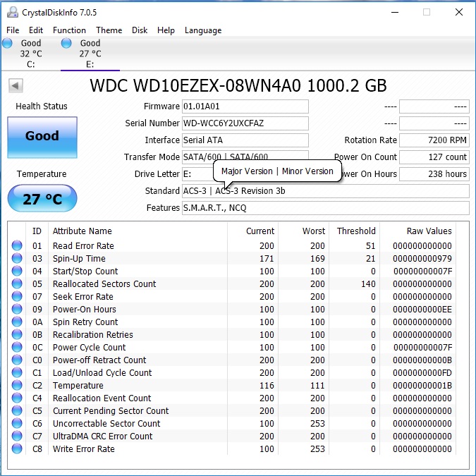Click threshold 140 of Reallocated Sectors Count
Viewport: 476px width, 476px height.
[x=368, y=284]
